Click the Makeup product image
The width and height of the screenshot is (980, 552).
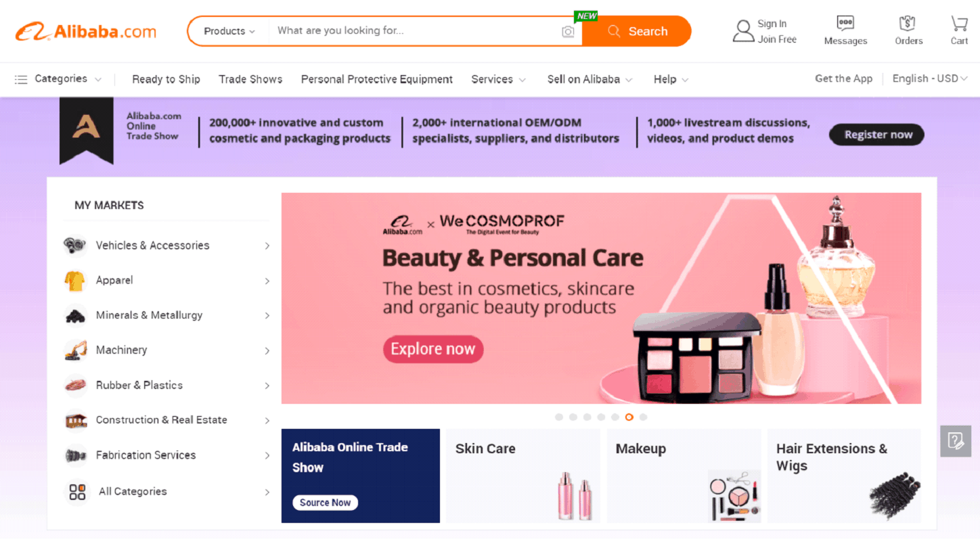(x=734, y=496)
